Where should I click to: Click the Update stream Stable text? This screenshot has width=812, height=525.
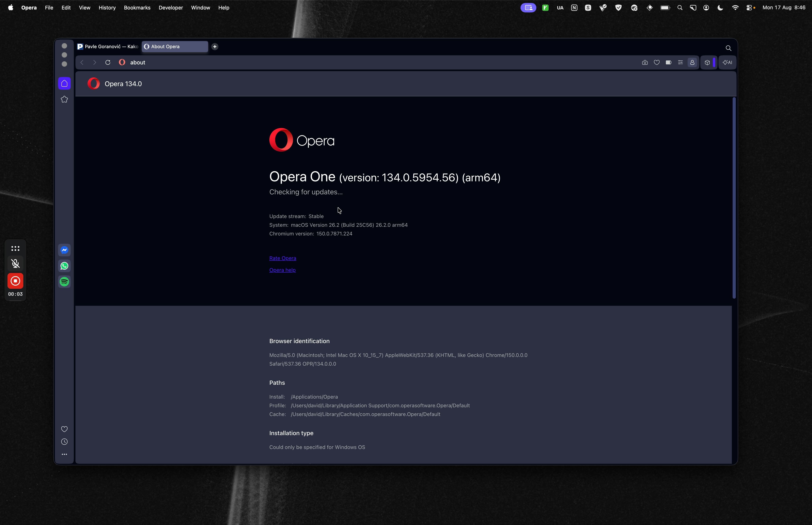pyautogui.click(x=296, y=216)
